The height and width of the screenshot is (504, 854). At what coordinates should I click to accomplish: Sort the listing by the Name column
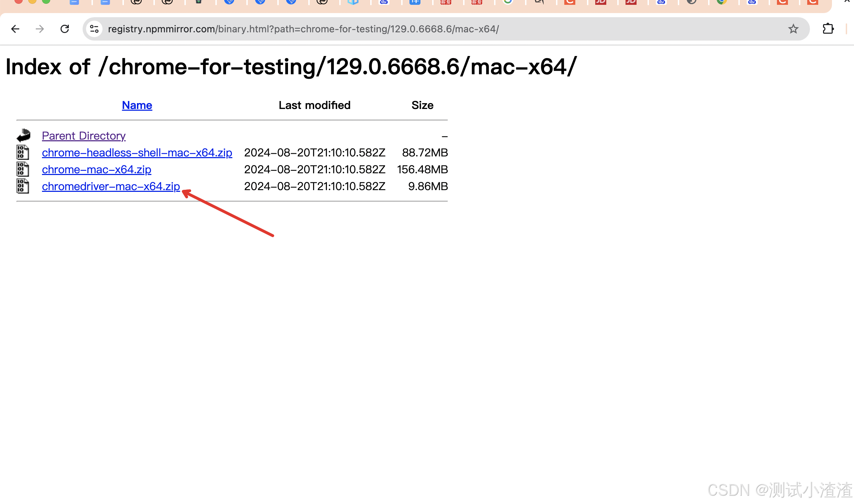(137, 105)
